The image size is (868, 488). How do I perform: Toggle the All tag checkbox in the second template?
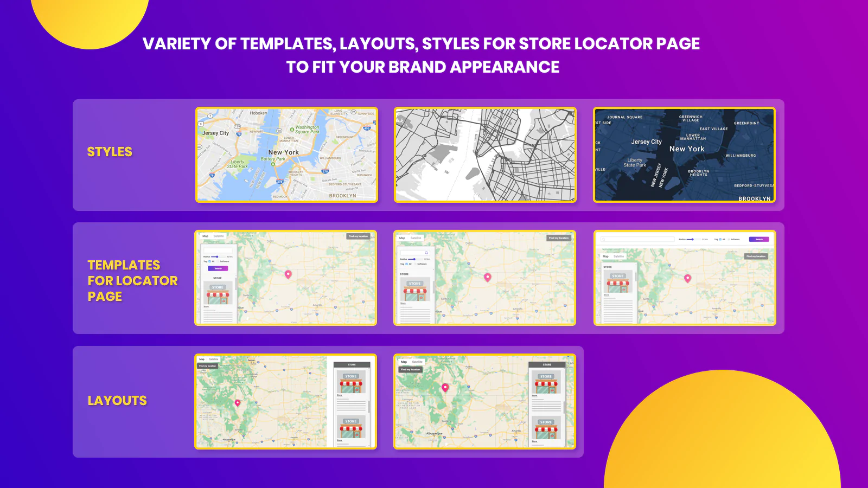pos(407,264)
